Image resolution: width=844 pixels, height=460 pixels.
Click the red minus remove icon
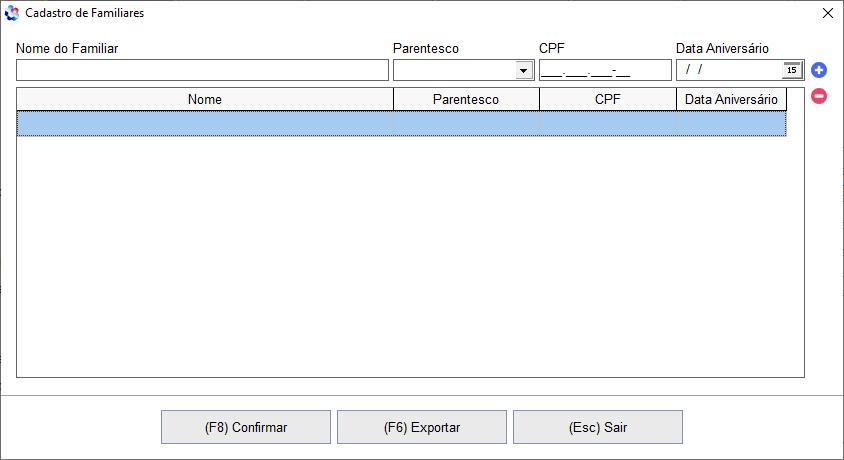[x=819, y=96]
